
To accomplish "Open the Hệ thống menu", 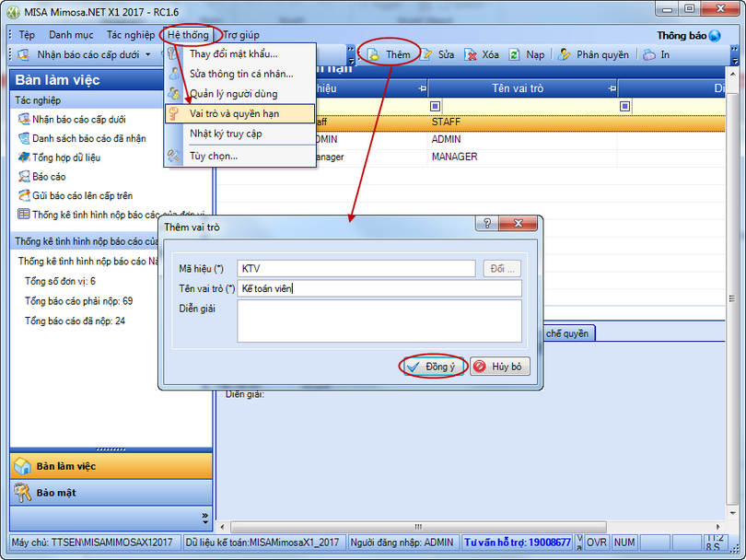I will pyautogui.click(x=188, y=35).
